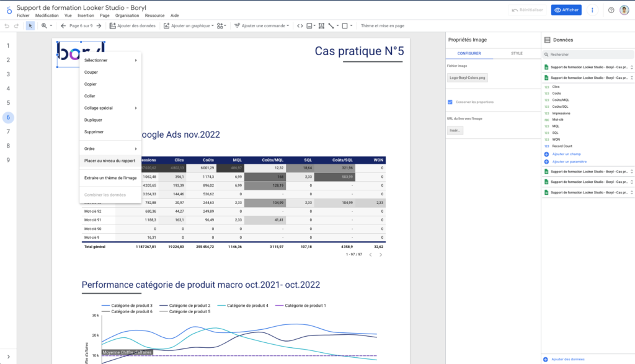This screenshot has height=364, width=635.
Task: Open Ajouter un graphique dropdown
Action: pyautogui.click(x=189, y=26)
